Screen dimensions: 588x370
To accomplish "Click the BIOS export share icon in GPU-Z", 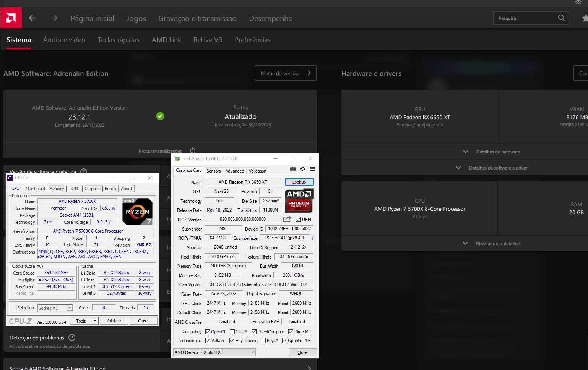I will pyautogui.click(x=287, y=219).
